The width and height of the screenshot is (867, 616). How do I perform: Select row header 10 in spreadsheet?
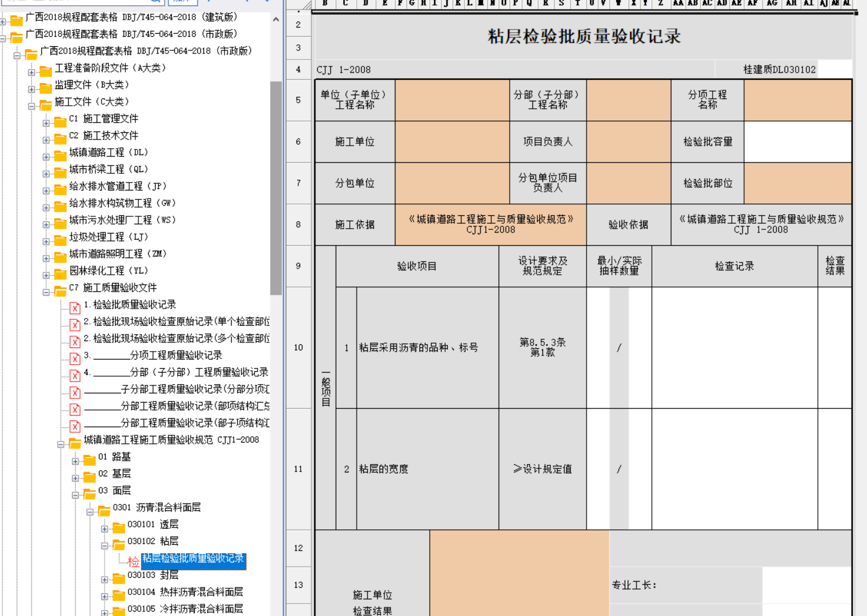[x=298, y=347]
